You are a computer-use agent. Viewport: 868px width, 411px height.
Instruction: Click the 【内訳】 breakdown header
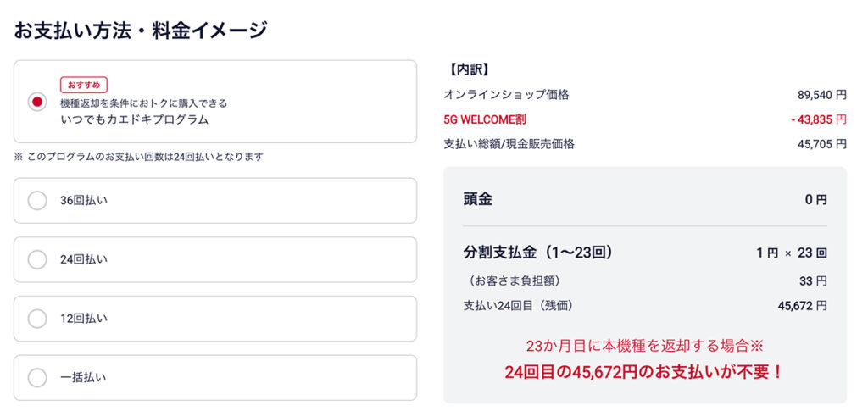pyautogui.click(x=467, y=69)
